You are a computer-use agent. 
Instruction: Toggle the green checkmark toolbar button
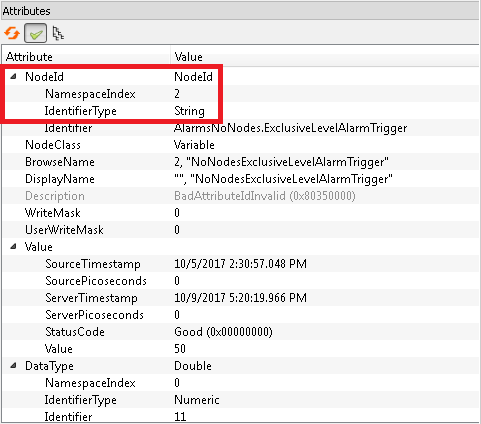click(35, 33)
